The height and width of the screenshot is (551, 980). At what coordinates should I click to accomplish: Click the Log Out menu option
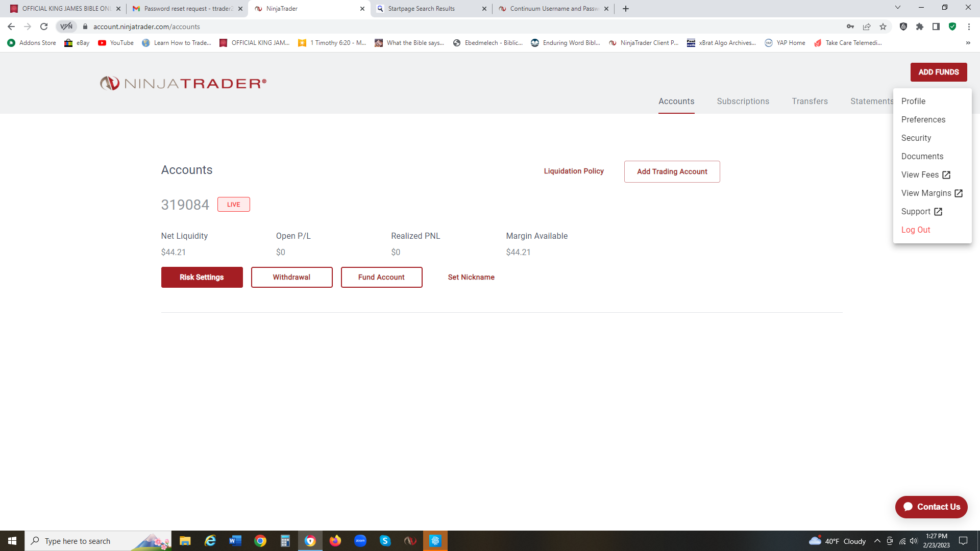[915, 230]
